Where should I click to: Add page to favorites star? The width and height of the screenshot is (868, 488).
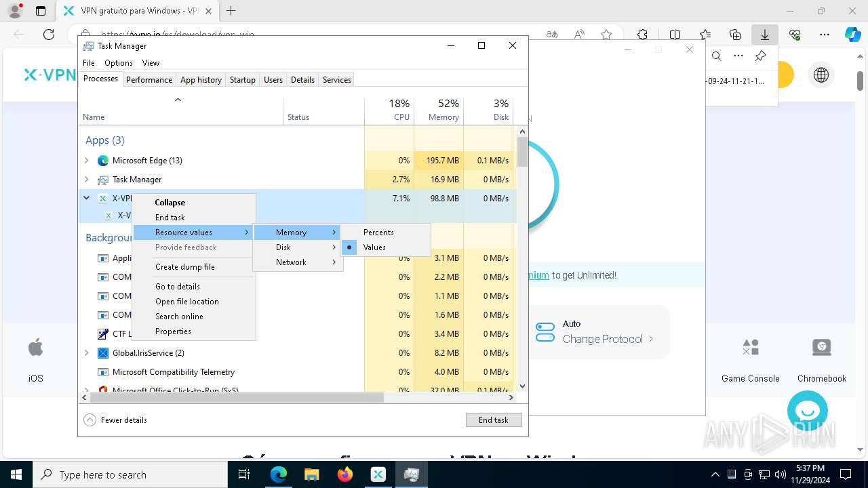[x=606, y=35]
